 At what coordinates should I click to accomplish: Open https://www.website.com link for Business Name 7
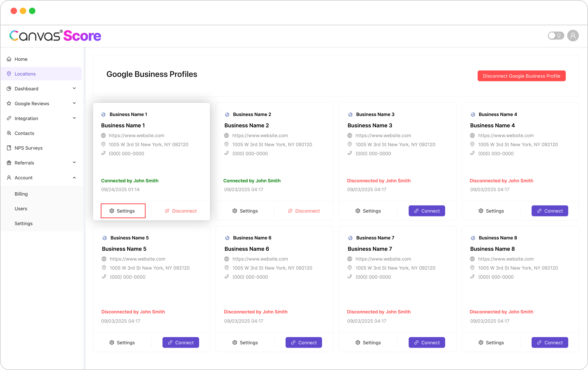click(x=383, y=259)
